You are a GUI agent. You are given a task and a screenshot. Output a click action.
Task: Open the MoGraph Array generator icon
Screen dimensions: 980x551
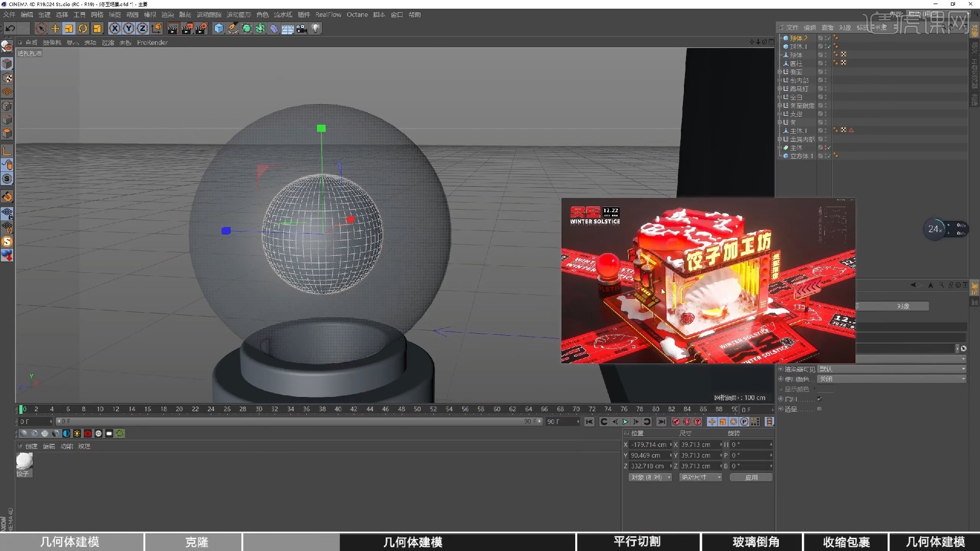tap(260, 29)
